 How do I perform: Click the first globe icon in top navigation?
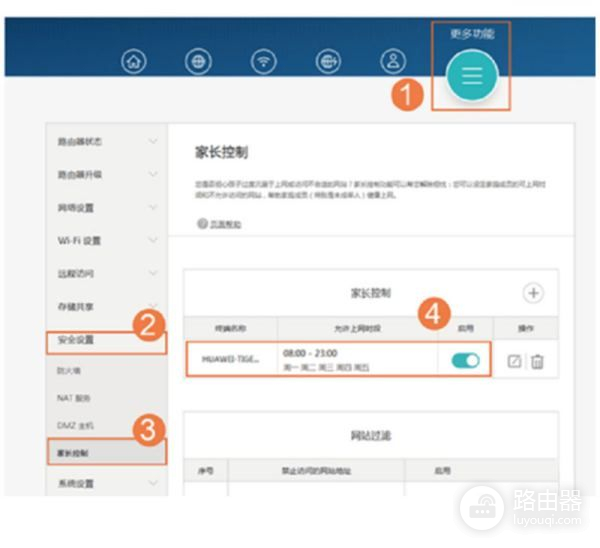pos(198,61)
